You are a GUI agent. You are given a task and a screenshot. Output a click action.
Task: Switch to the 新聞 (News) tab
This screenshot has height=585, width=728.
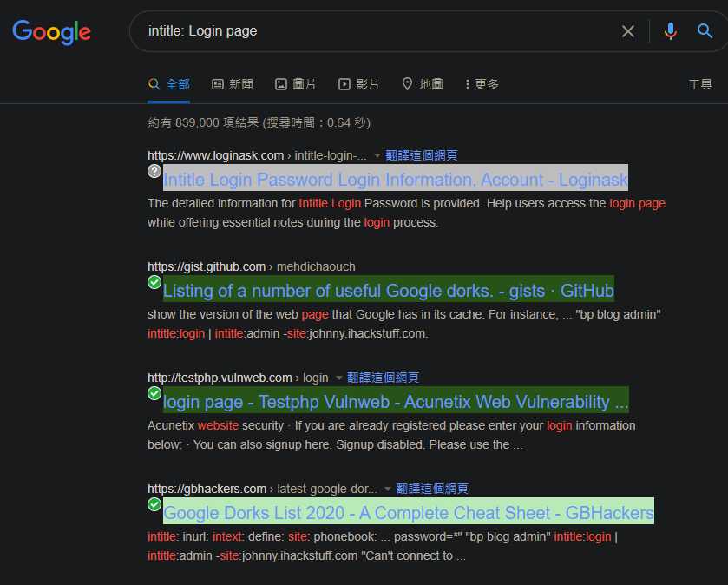[x=233, y=84]
